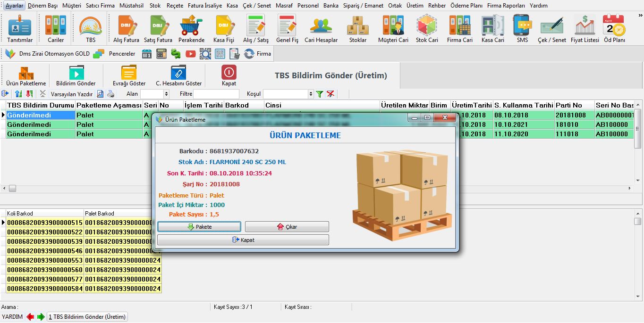Click the green apply filter funnel icon
Screen dimensions: 644x323
(320, 94)
